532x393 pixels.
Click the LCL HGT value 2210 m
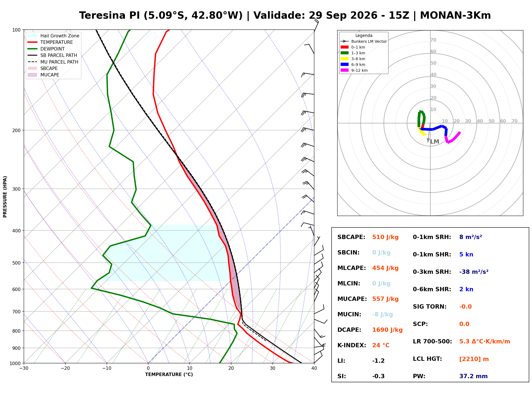coord(474,359)
